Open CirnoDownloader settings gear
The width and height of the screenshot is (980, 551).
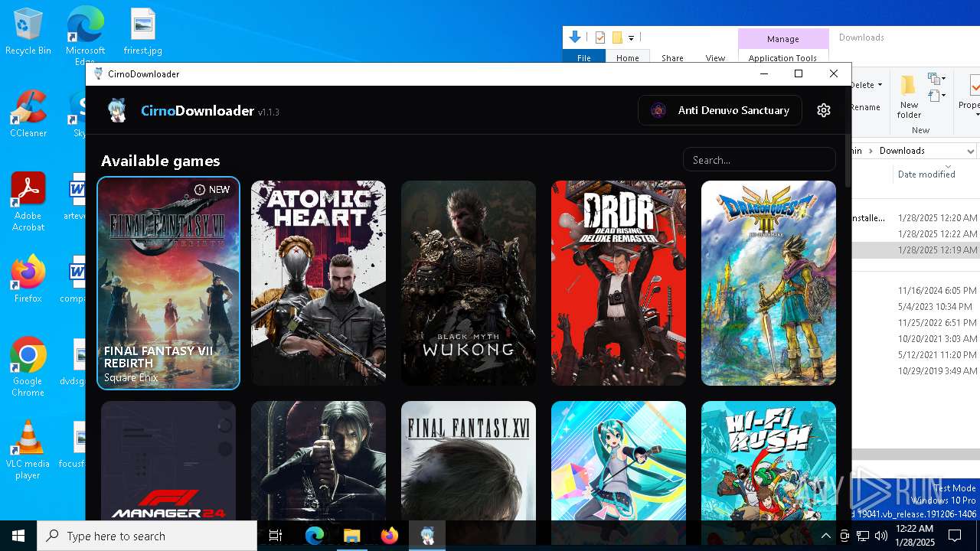[824, 110]
